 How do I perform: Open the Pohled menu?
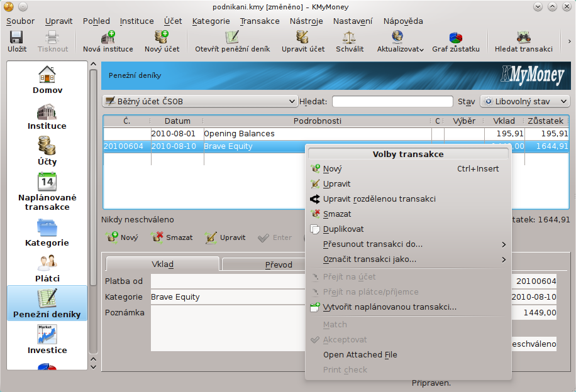click(x=96, y=21)
